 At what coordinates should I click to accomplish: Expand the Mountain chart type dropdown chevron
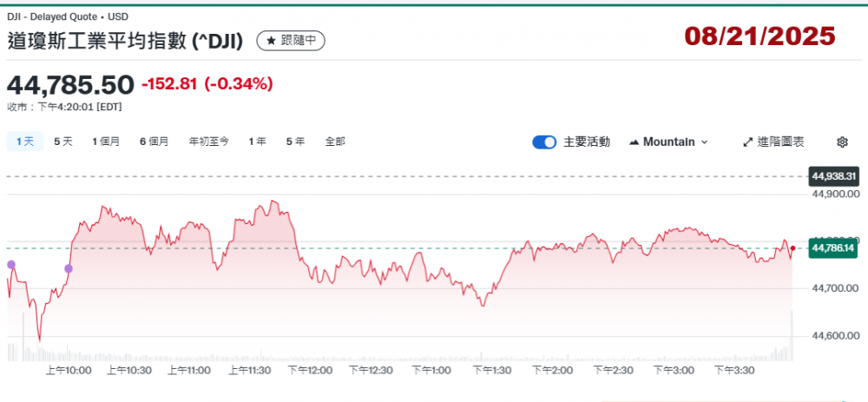click(704, 142)
